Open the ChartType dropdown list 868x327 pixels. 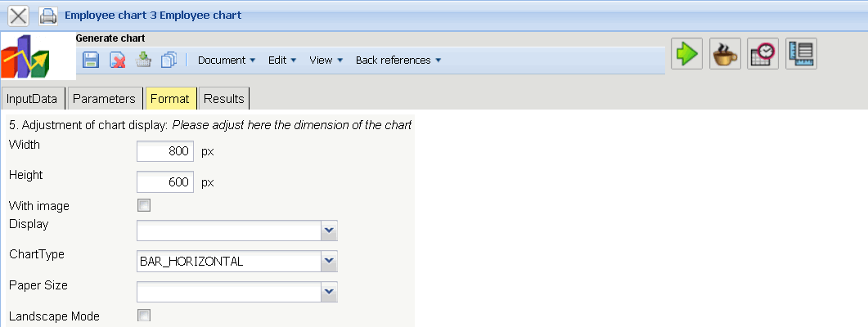[x=329, y=262]
